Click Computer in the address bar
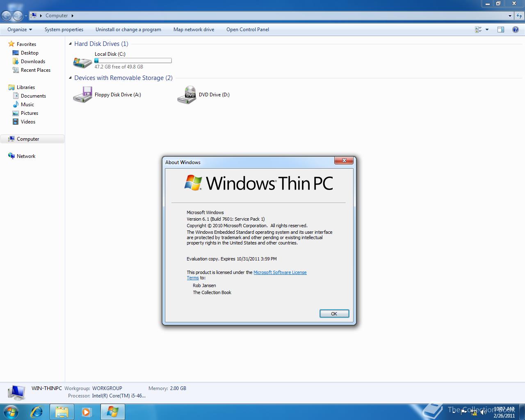 (57, 16)
